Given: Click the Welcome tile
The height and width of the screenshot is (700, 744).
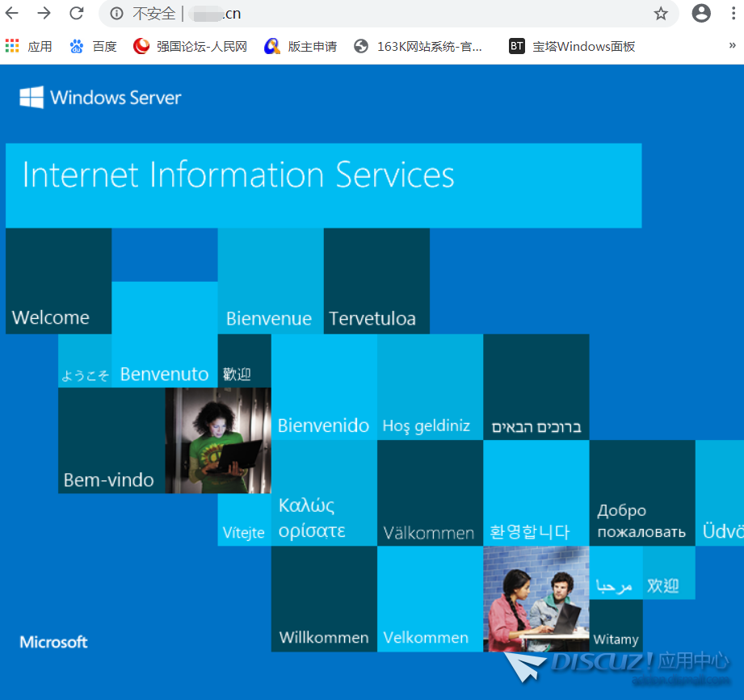Looking at the screenshot, I should [x=58, y=280].
